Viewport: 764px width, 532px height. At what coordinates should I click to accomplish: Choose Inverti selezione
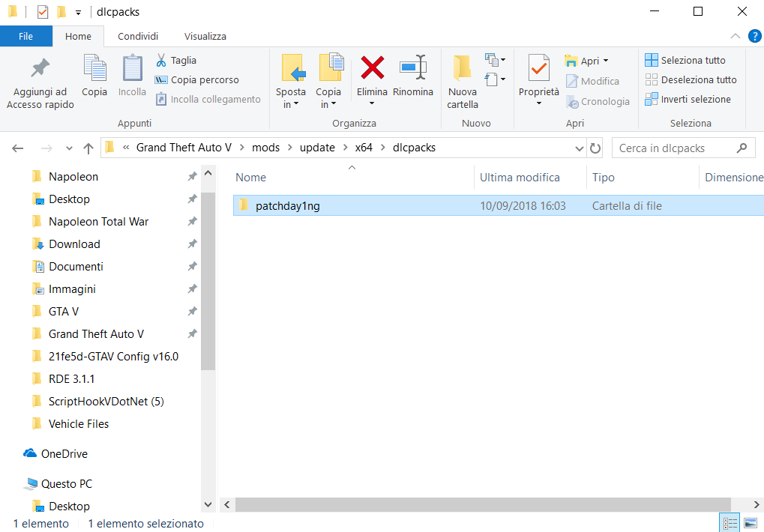(x=688, y=100)
